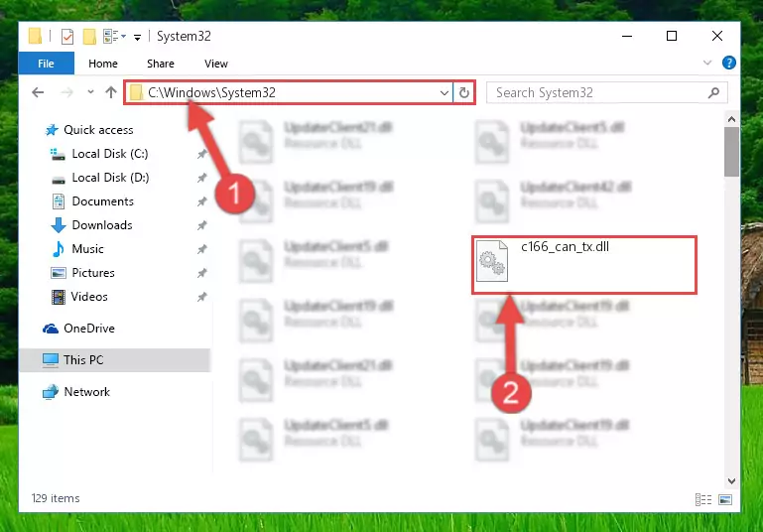Close the System32 window
763x532 pixels.
tap(716, 36)
